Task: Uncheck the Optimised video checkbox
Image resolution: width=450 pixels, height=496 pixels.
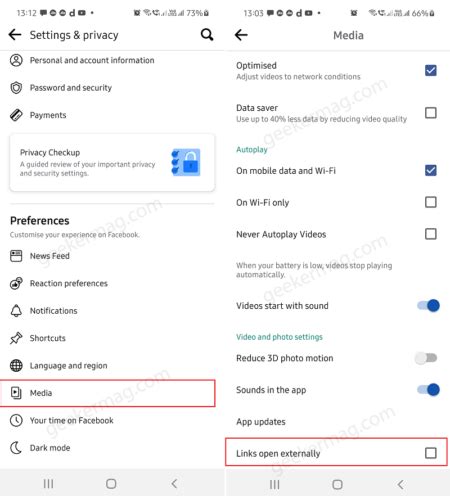Action: pos(431,70)
